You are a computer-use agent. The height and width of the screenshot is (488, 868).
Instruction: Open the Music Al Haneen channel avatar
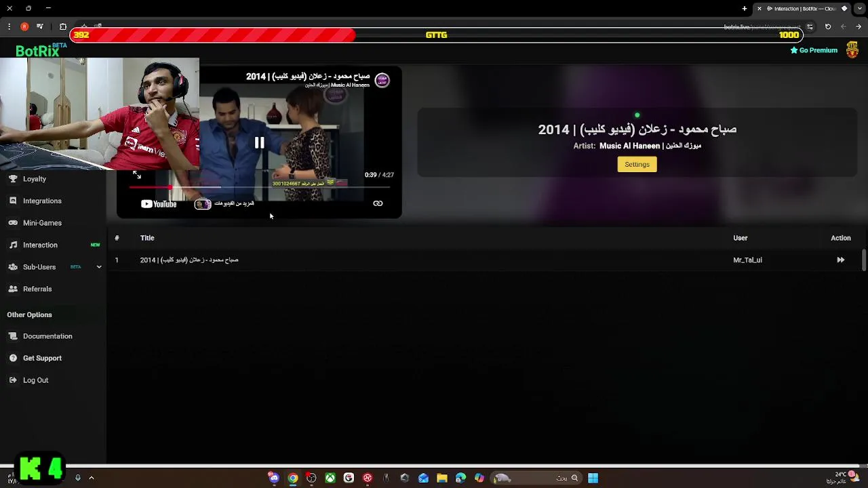tap(382, 80)
